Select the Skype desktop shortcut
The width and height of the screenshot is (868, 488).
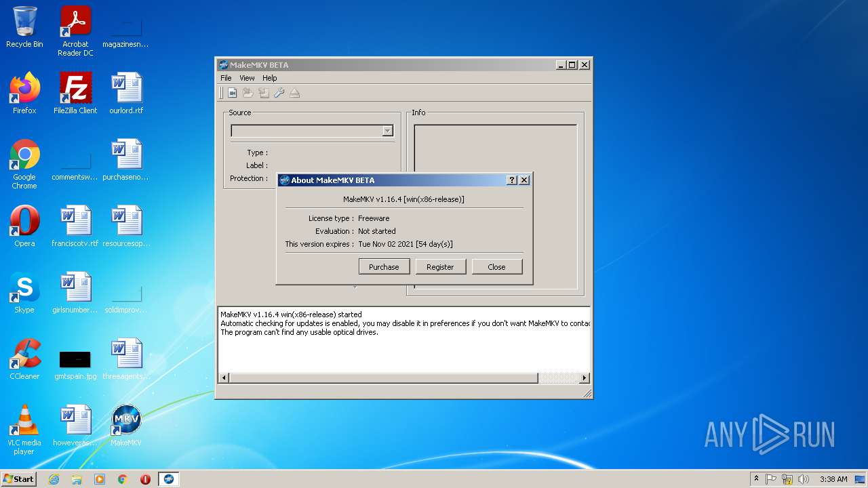24,293
